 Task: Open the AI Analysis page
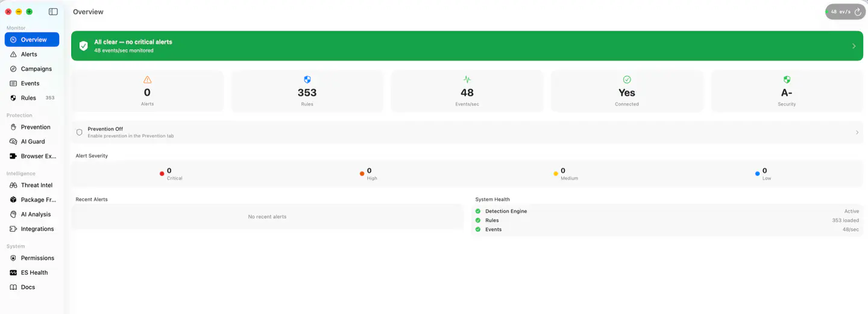pyautogui.click(x=32, y=214)
